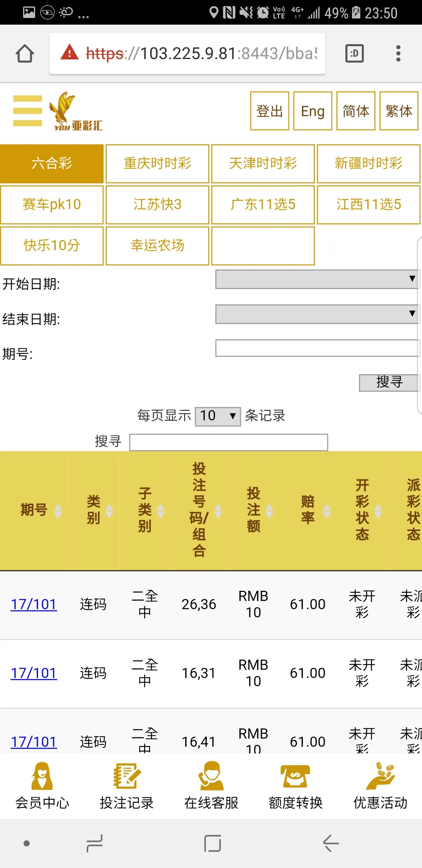
Task: Expand the 开始日期 date dropdown
Action: coord(317,279)
